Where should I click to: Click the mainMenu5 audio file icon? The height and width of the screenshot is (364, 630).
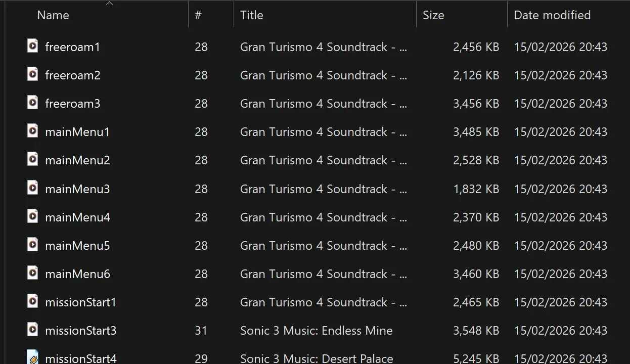pos(33,245)
